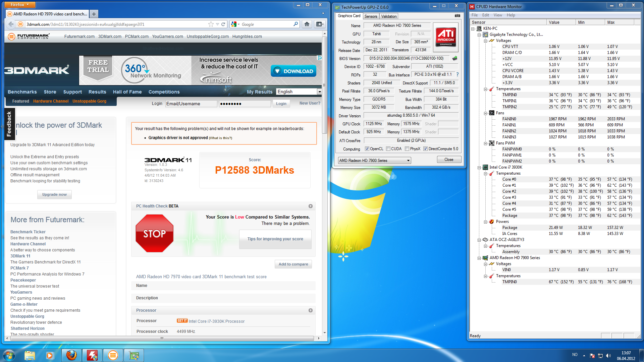Toggle the DirectCompute 5.0 checkbox

[425, 149]
